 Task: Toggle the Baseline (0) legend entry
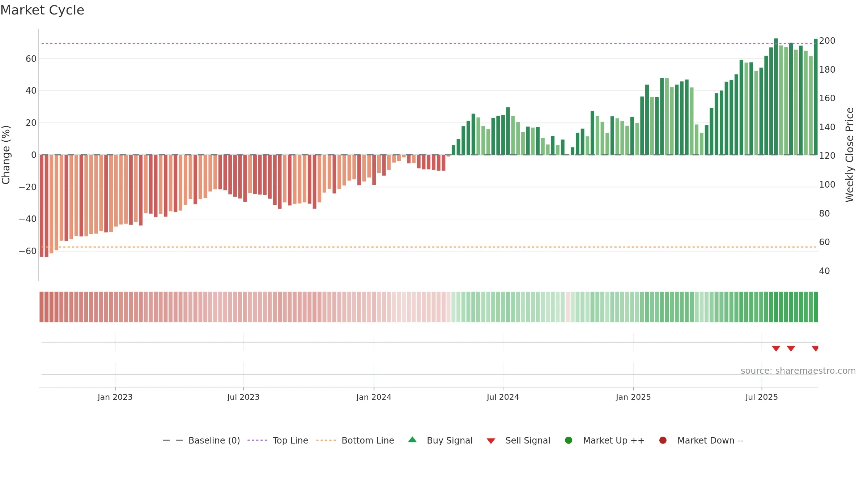(201, 440)
